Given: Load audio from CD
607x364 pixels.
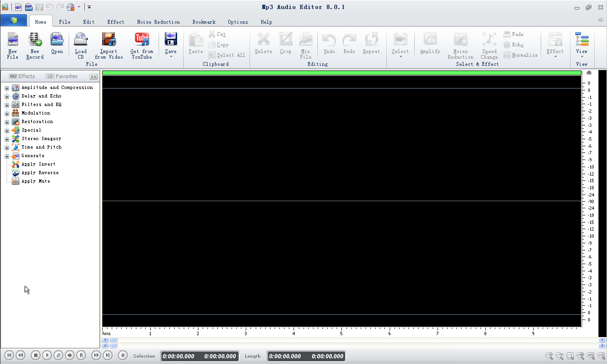Looking at the screenshot, I should tap(81, 46).
